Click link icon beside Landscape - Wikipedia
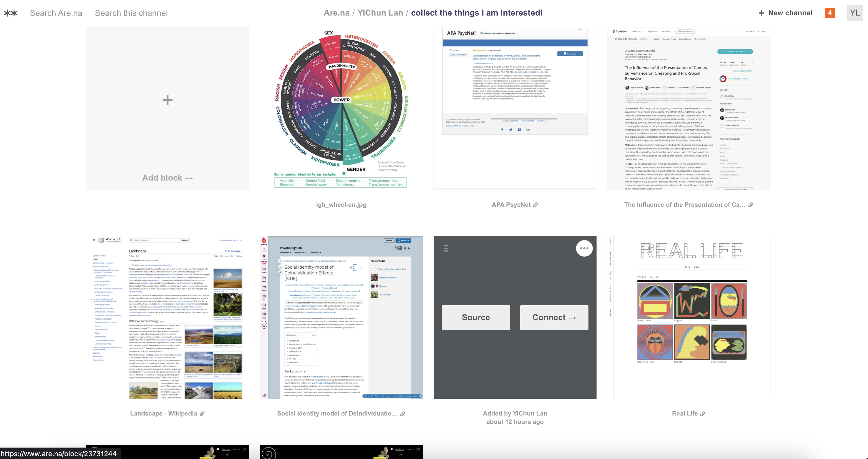The image size is (868, 459). coord(202,414)
